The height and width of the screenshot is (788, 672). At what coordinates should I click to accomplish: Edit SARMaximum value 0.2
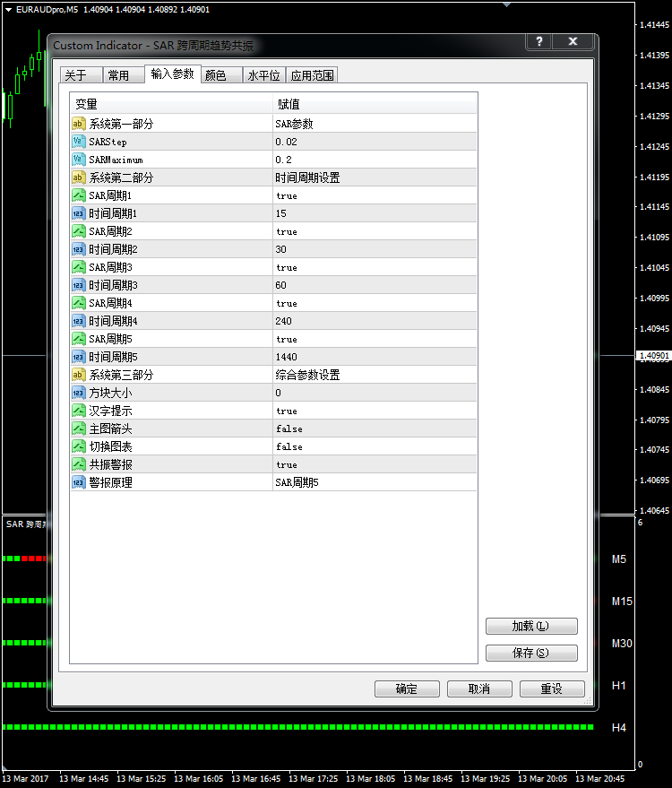[375, 160]
